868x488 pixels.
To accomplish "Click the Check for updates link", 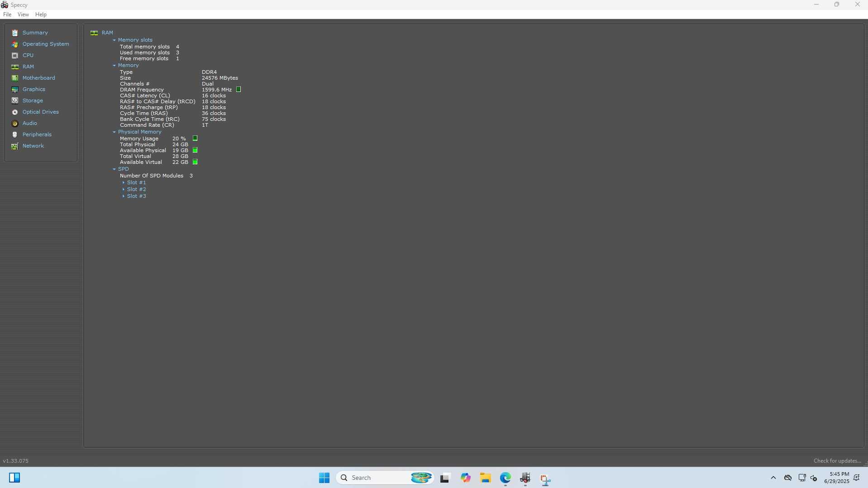I will click(x=837, y=461).
